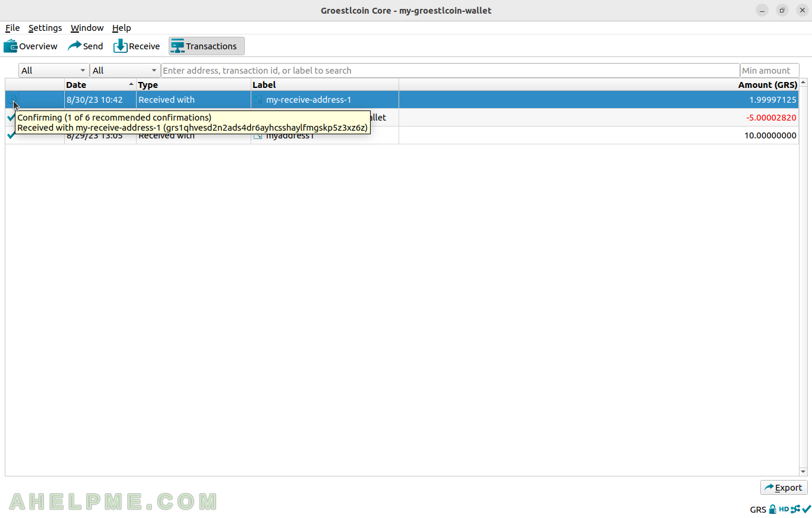Open the Help menu
The width and height of the screenshot is (812, 518).
(122, 28)
